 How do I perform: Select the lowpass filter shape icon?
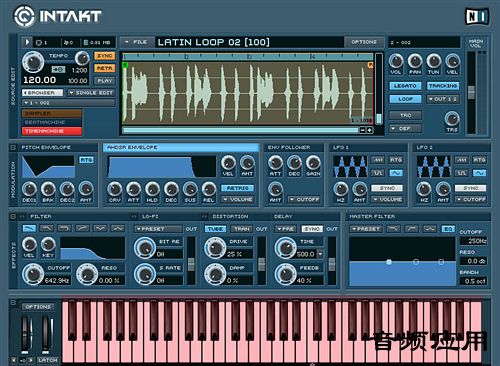(x=29, y=228)
